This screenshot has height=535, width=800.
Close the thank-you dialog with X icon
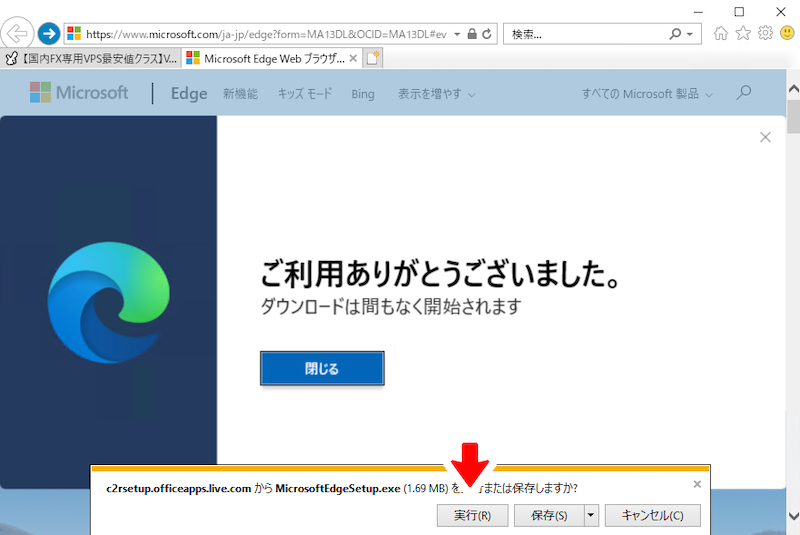pos(765,137)
